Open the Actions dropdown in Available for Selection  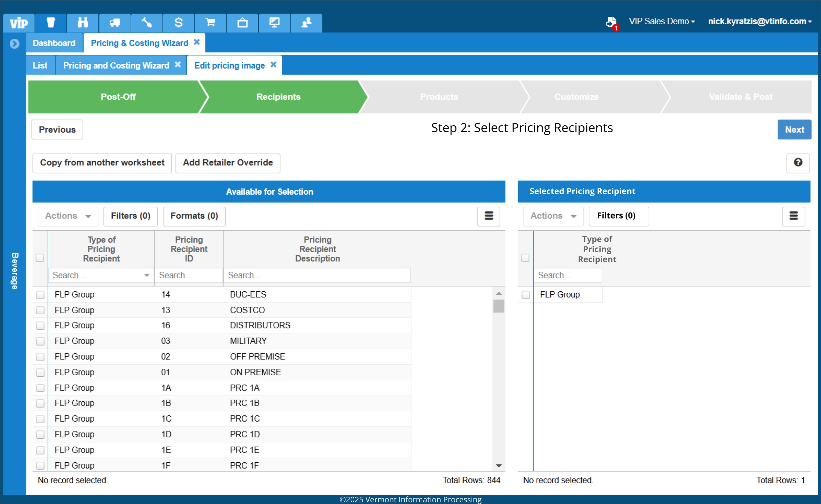coord(68,216)
